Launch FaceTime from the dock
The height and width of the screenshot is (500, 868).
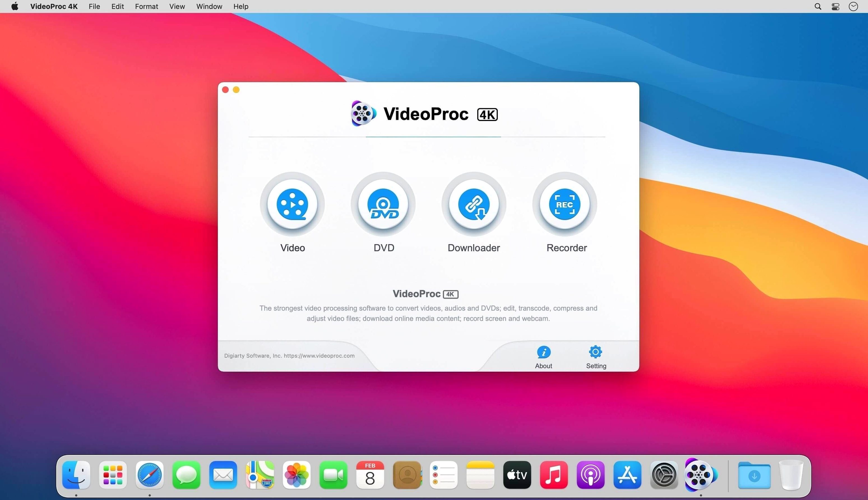tap(334, 475)
